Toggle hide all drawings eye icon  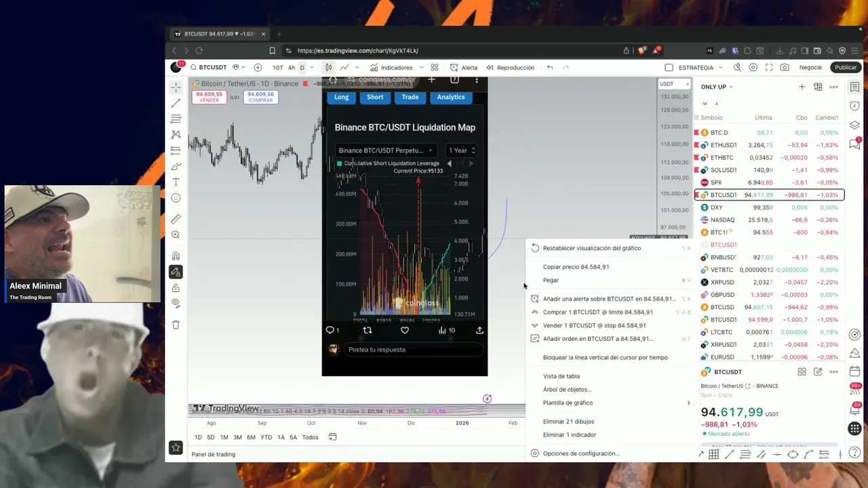coord(176,304)
